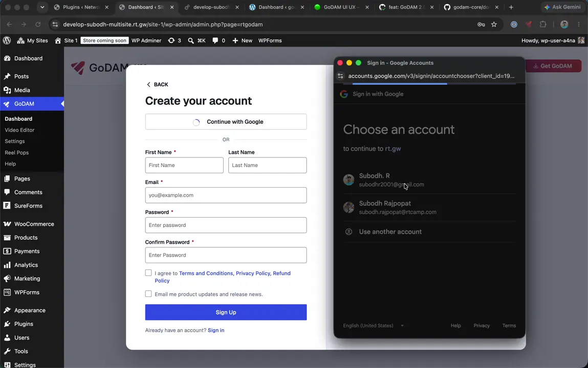
Task: Open Users in the sidebar
Action: click(22, 338)
